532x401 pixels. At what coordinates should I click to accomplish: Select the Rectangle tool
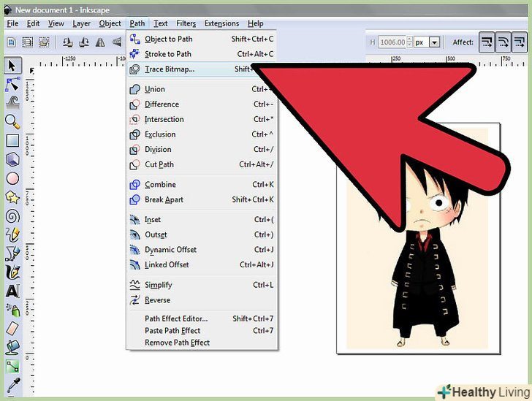tap(12, 141)
